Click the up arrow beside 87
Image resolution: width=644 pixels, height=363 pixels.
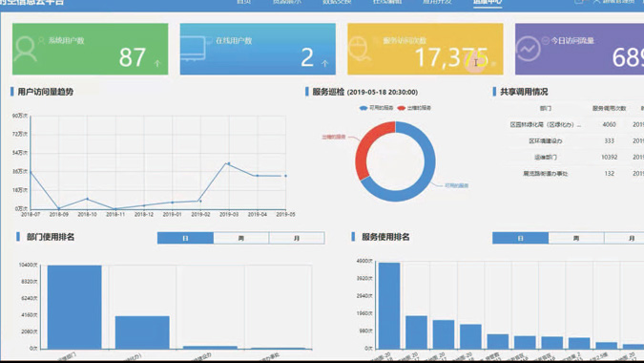click(x=157, y=63)
